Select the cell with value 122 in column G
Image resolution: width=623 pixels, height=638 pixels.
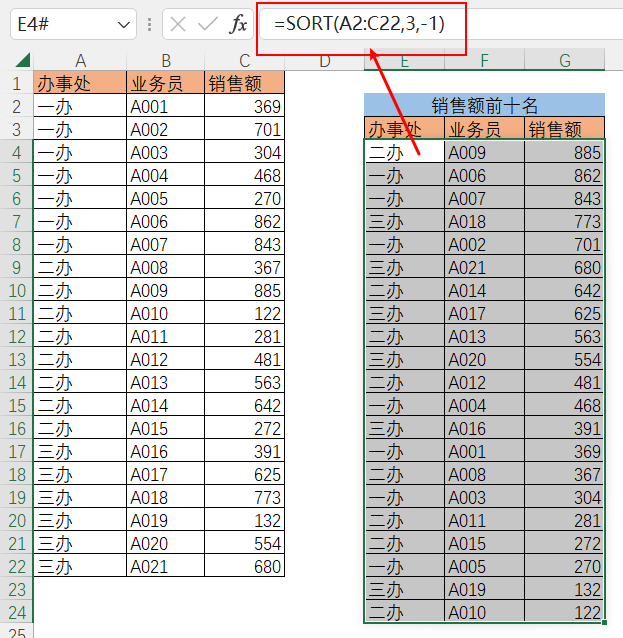coord(565,612)
